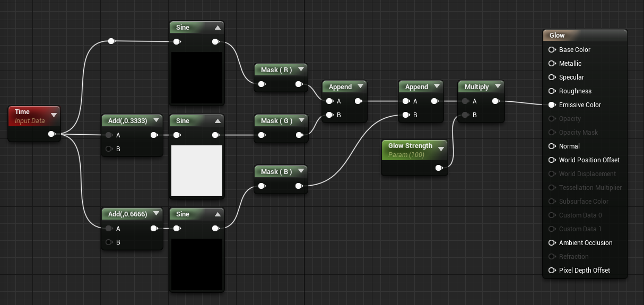Image resolution: width=644 pixels, height=305 pixels.
Task: Click the black preview of bottom Sine
Action: pyautogui.click(x=197, y=264)
